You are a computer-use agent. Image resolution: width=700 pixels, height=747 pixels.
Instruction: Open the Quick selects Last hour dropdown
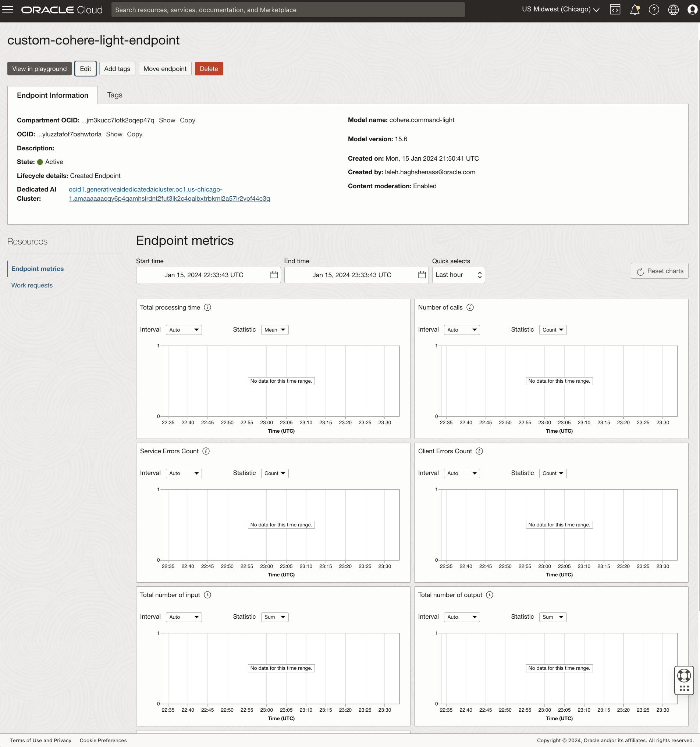[458, 275]
